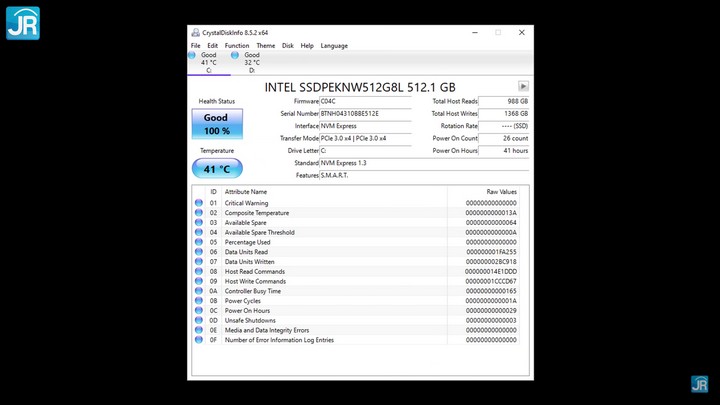Click the next disk arrow button
The height and width of the screenshot is (405, 720).
(522, 87)
